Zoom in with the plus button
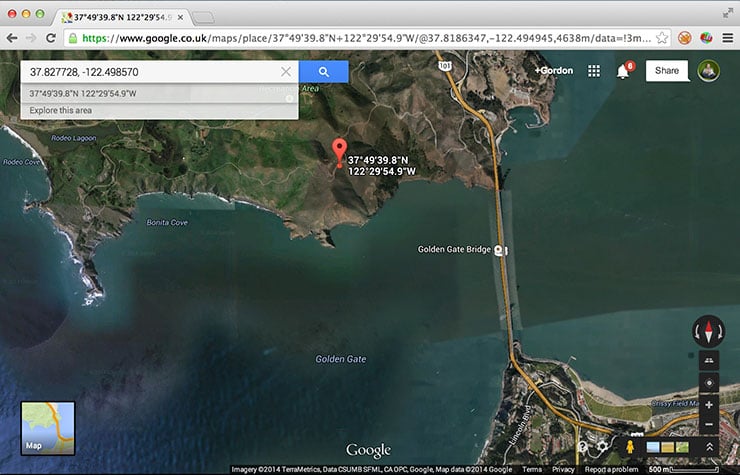Screen dimensions: 740x475 point(709,405)
